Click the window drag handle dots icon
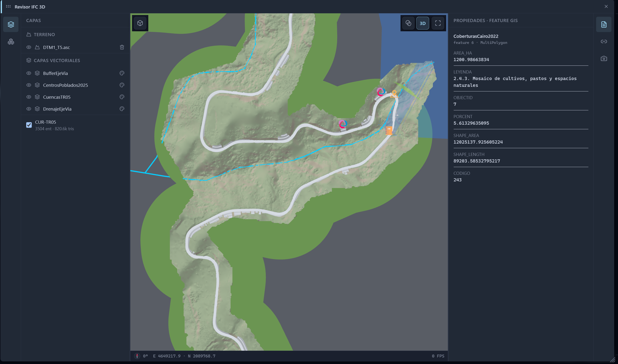Image resolution: width=618 pixels, height=364 pixels. coord(8,7)
